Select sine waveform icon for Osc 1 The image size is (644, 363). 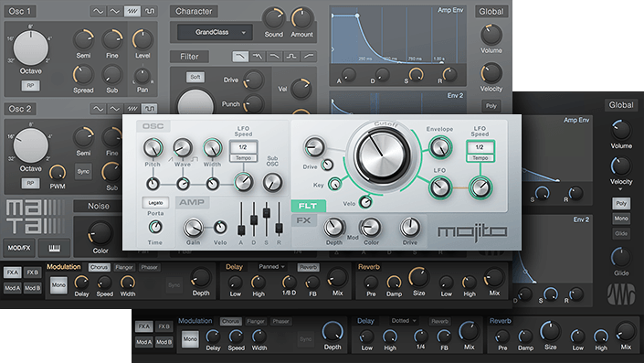click(x=98, y=11)
